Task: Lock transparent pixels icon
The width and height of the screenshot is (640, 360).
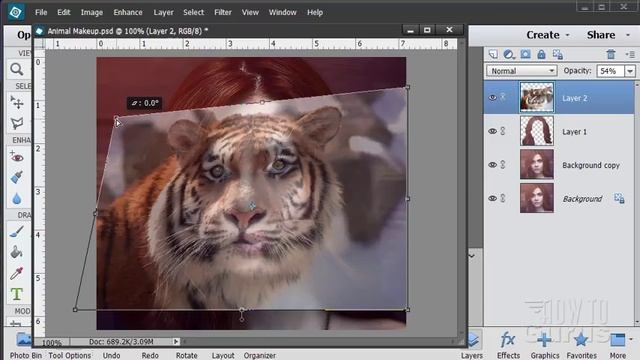Action: coord(558,54)
